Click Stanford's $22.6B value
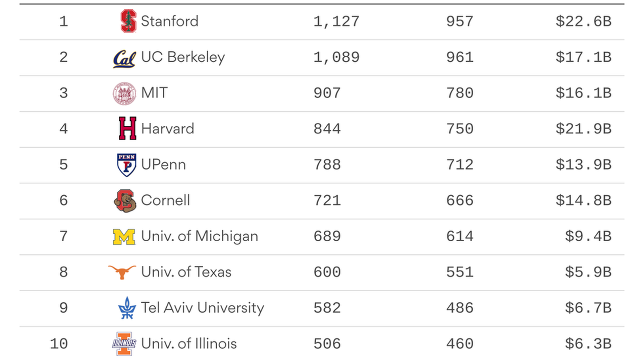 click(583, 21)
